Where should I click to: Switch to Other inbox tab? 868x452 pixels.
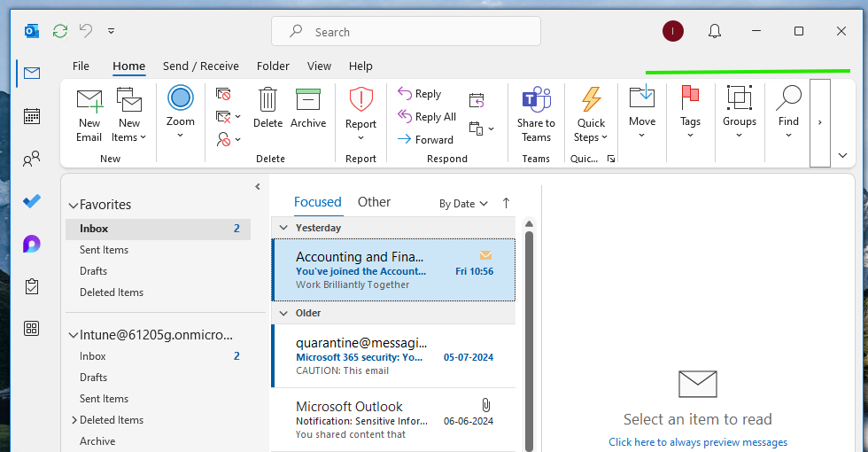tap(374, 202)
